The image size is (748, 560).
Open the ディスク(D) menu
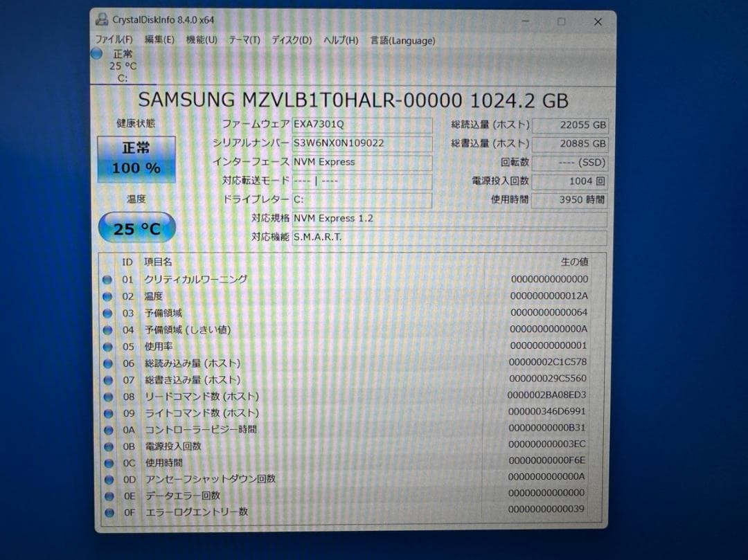tap(289, 40)
